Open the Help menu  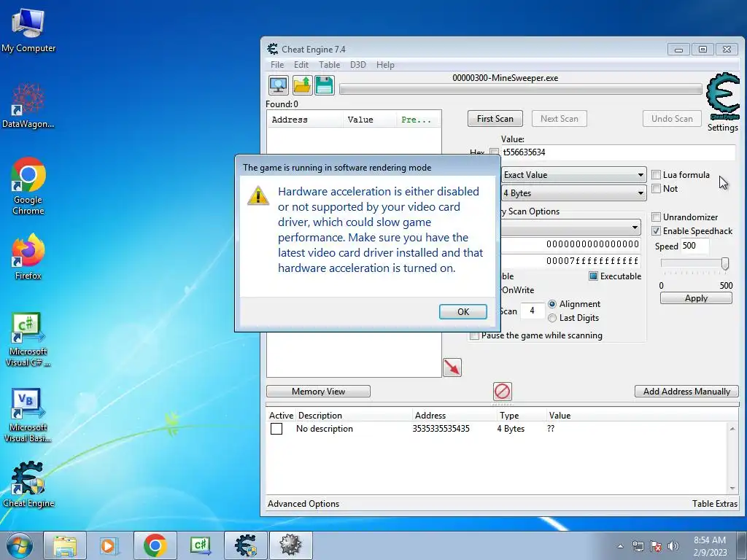click(x=385, y=65)
